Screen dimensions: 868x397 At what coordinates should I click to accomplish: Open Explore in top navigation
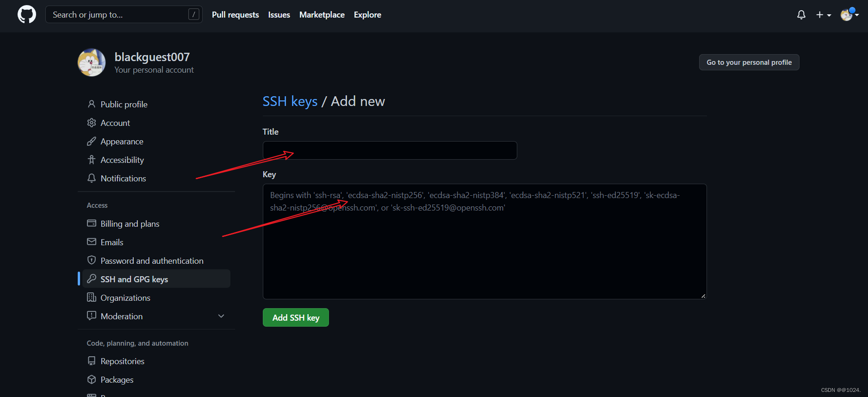pyautogui.click(x=367, y=15)
